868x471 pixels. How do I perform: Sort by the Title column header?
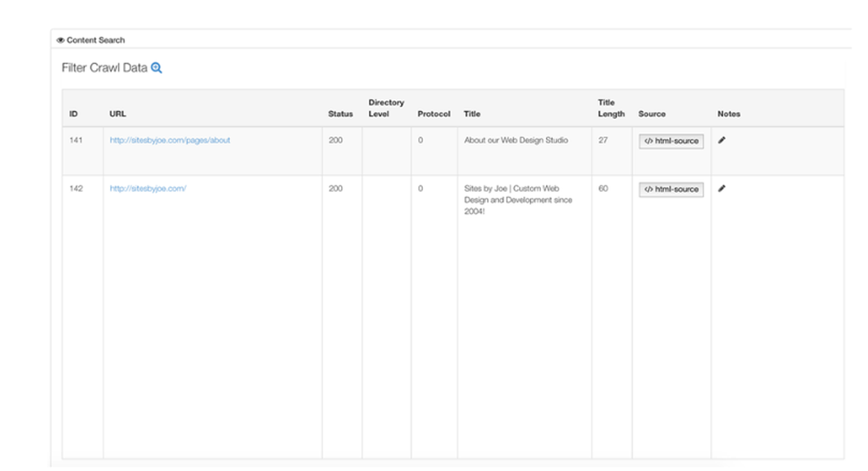point(472,114)
